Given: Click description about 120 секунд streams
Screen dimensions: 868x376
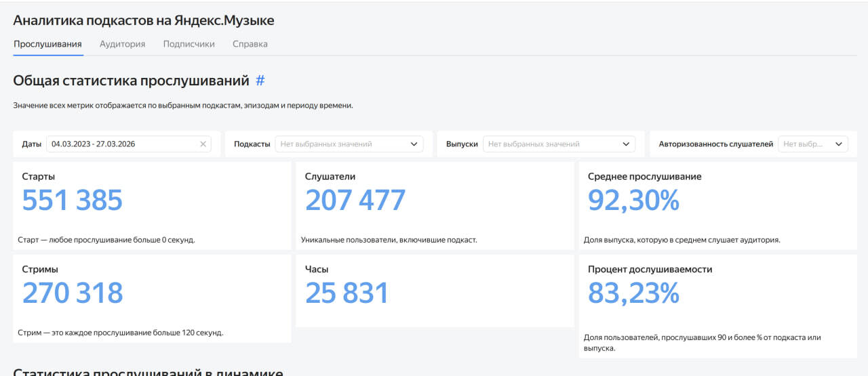Looking at the screenshot, I should (121, 333).
